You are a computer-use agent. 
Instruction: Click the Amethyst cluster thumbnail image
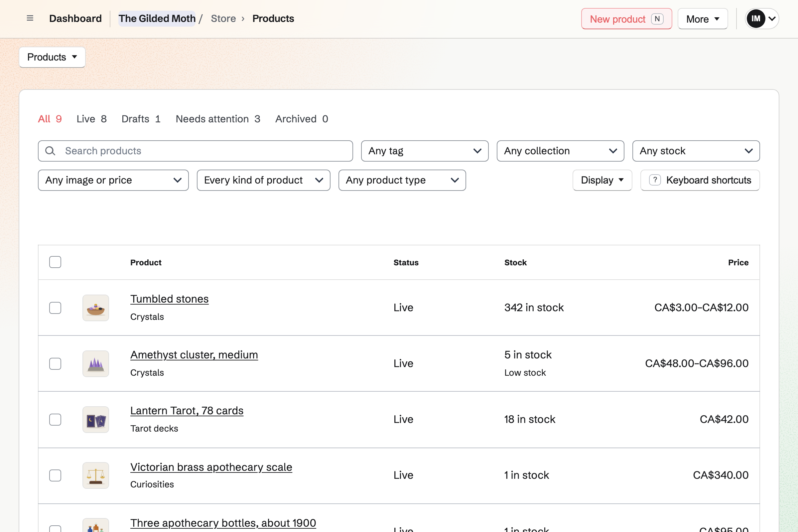coord(96,364)
